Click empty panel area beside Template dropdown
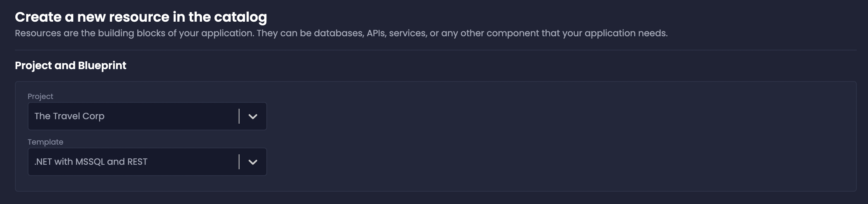 click(x=524, y=162)
